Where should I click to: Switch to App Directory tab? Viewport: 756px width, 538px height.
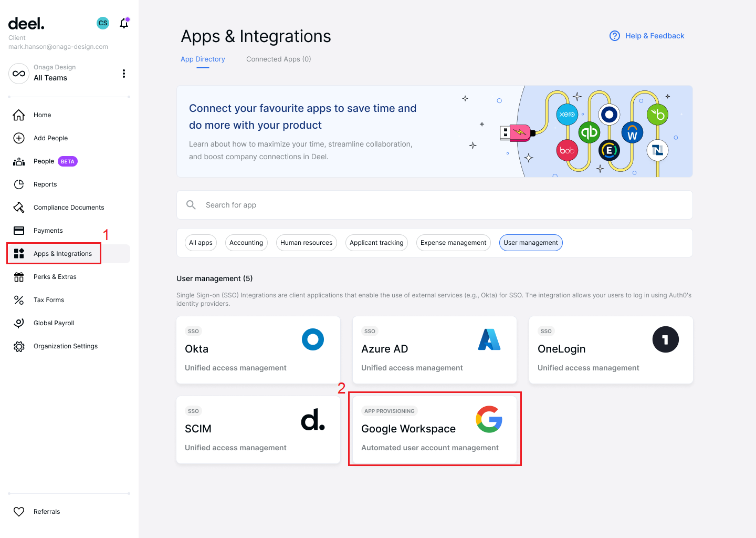[x=203, y=59]
